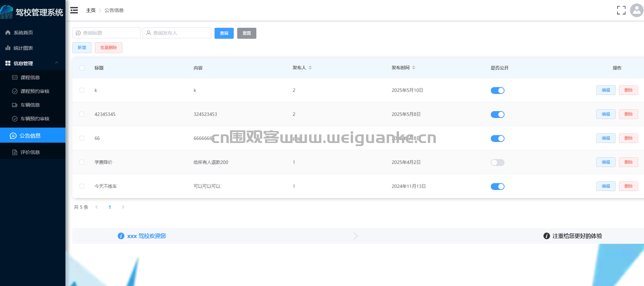
Task: Go to previous page arrow
Action: tap(97, 207)
